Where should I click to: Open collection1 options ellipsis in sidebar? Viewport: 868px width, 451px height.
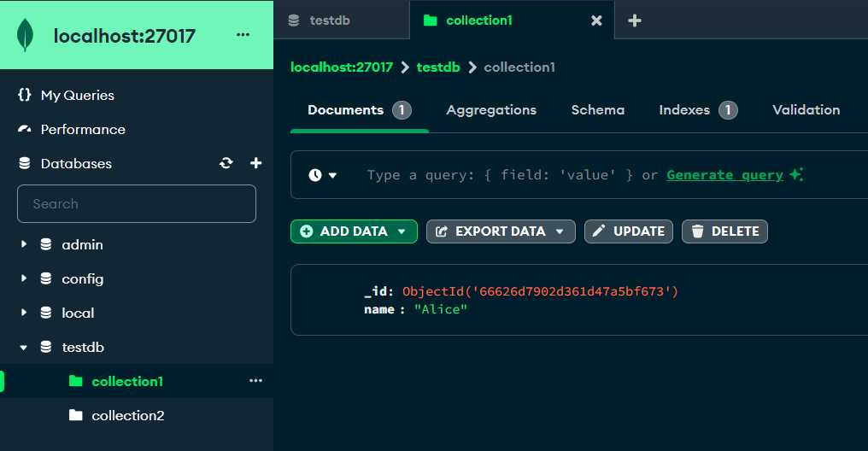pyautogui.click(x=255, y=381)
